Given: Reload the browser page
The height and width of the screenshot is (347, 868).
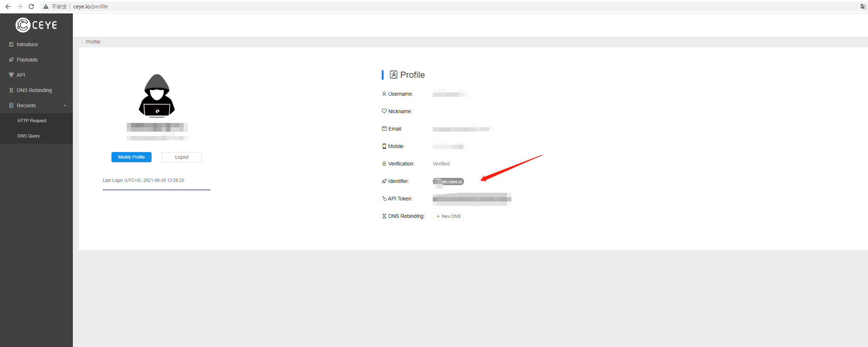Looking at the screenshot, I should 31,7.
